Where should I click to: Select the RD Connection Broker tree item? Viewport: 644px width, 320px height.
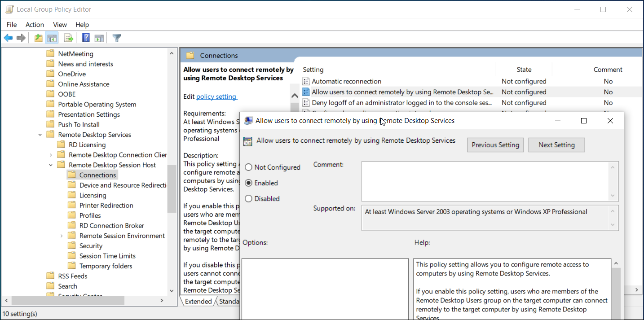111,225
